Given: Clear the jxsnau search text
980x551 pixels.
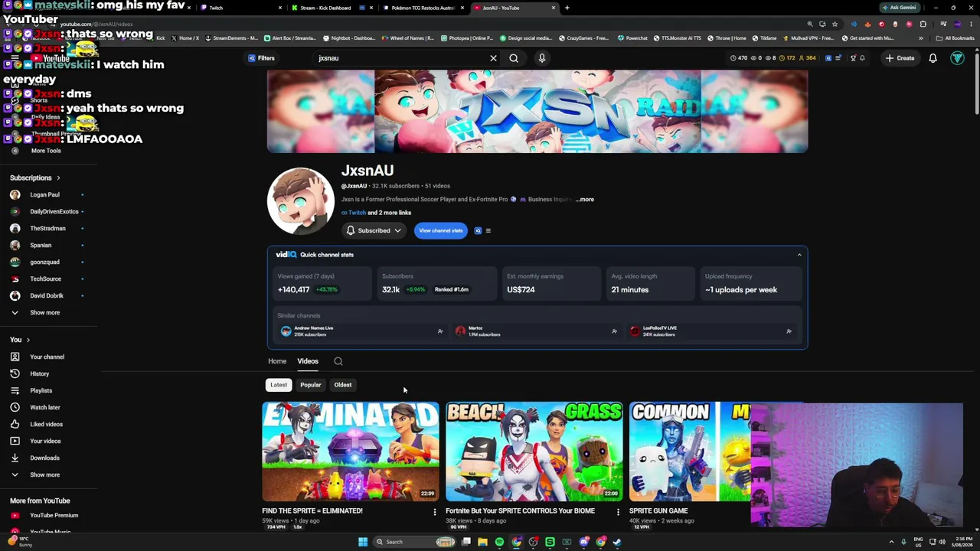Looking at the screenshot, I should pos(493,58).
